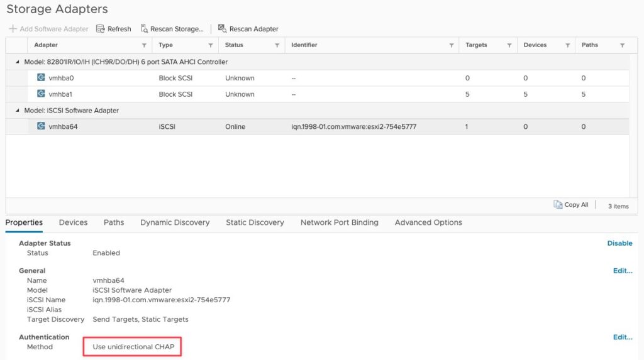
Task: Click 'Send Targets, Static Targets' value
Action: coord(140,319)
